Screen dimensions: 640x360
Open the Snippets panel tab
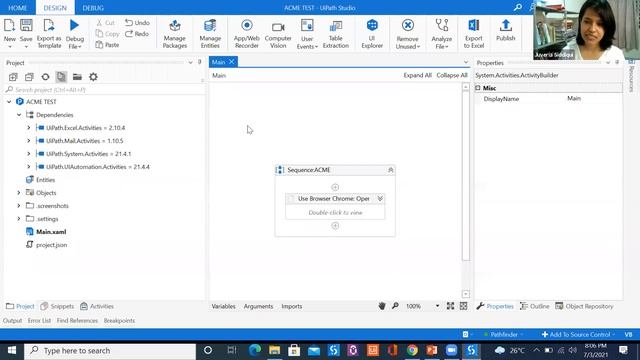(x=57, y=306)
